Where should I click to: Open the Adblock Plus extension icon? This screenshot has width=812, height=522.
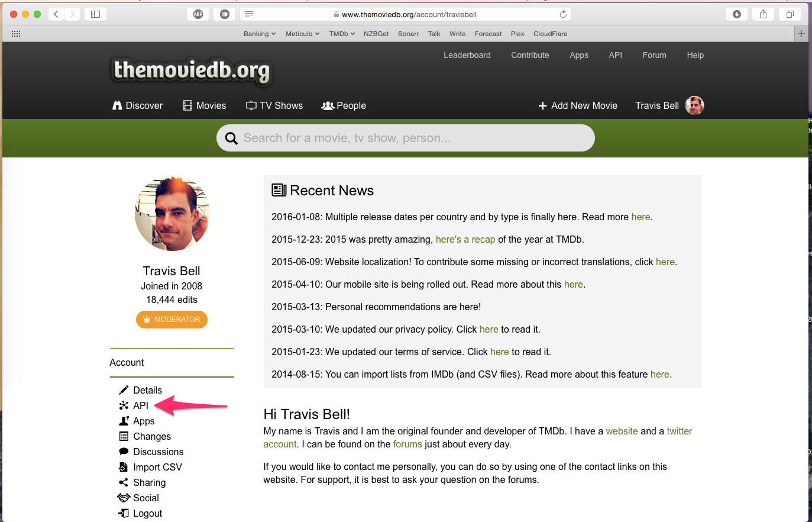(198, 14)
